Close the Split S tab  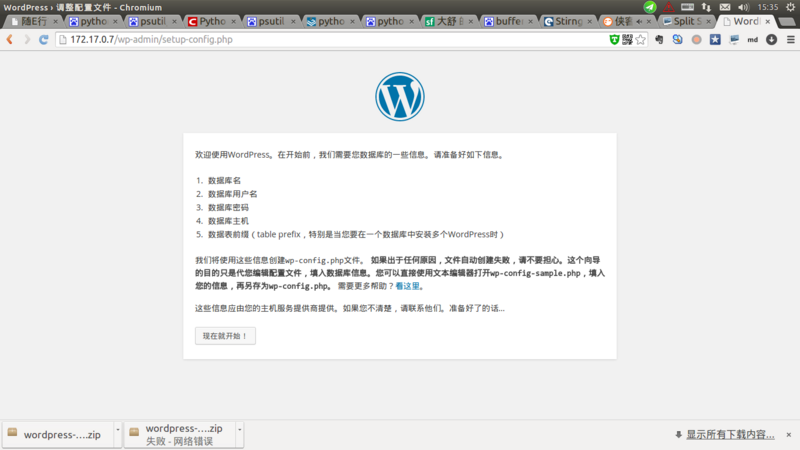(708, 21)
